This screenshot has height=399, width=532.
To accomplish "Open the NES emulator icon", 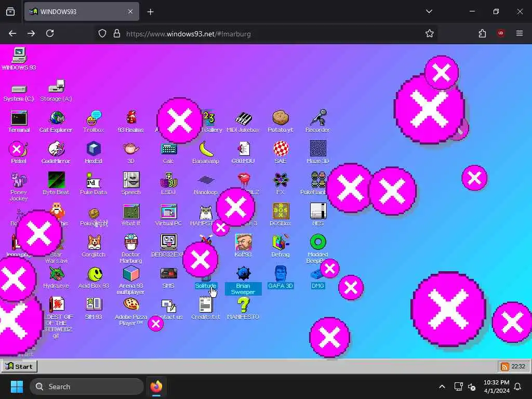I will (x=318, y=211).
